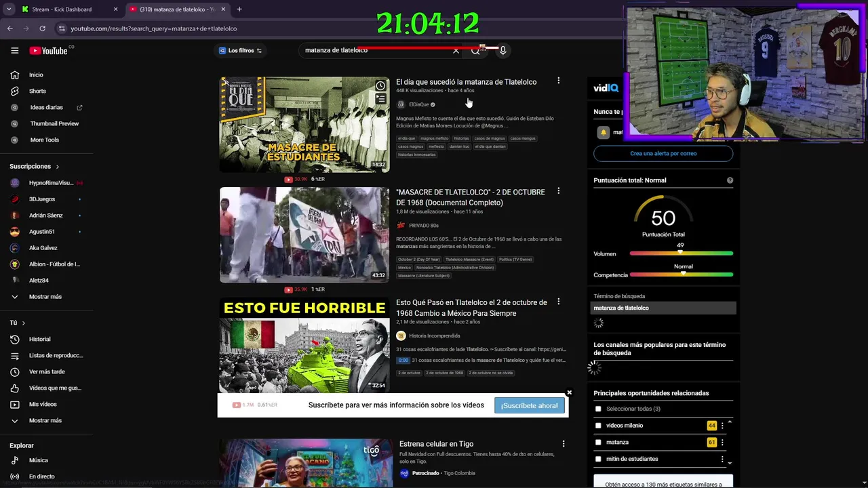Add the first video to Watch Later
This screenshot has width=868, height=488.
(x=380, y=85)
